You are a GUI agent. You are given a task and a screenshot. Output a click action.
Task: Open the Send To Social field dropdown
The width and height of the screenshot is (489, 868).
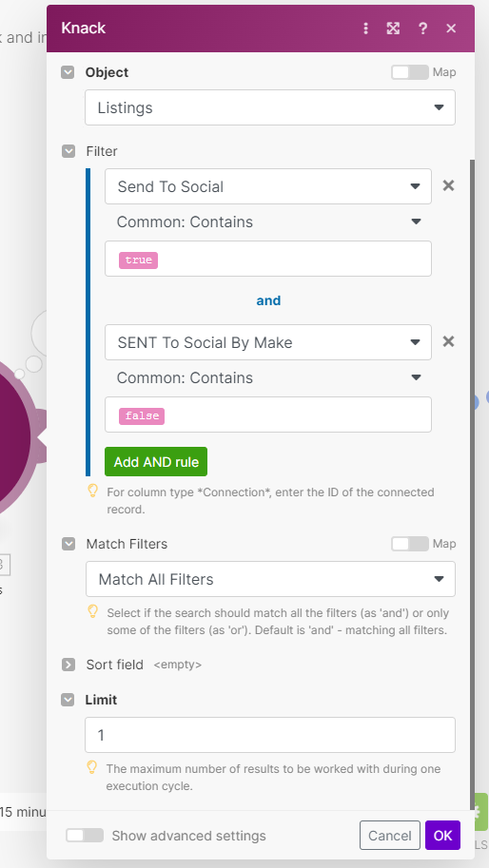268,186
